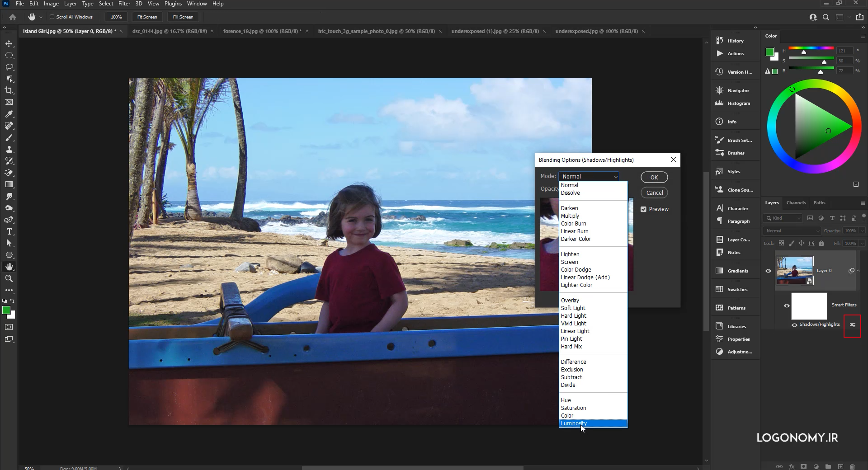Select the Elliptical Marquee tool
The width and height of the screenshot is (868, 470).
pos(9,56)
